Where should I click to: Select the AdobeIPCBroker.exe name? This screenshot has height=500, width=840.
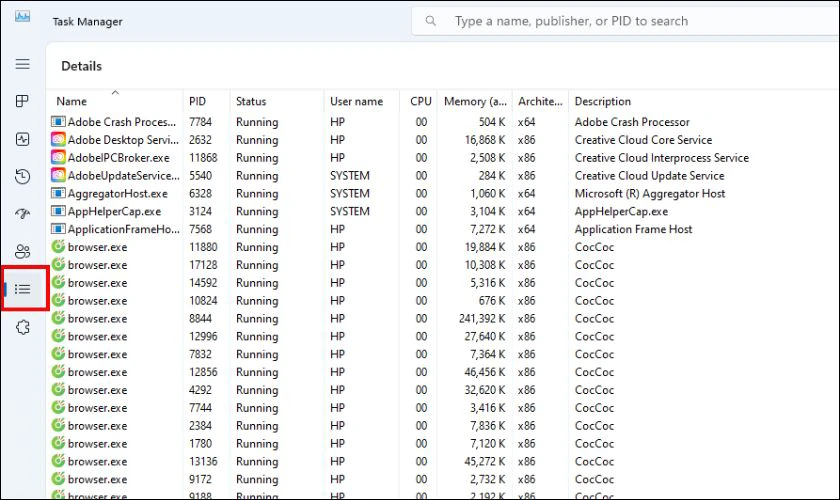point(118,158)
